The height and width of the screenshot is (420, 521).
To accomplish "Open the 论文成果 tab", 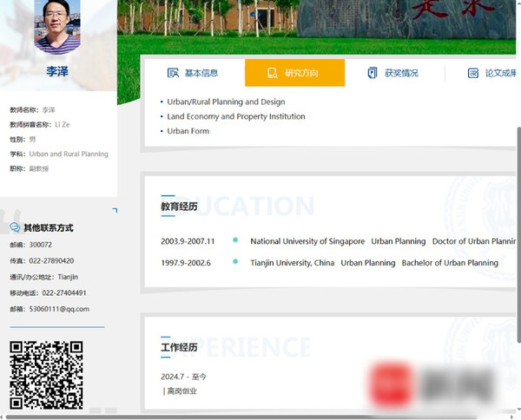I will coord(492,73).
